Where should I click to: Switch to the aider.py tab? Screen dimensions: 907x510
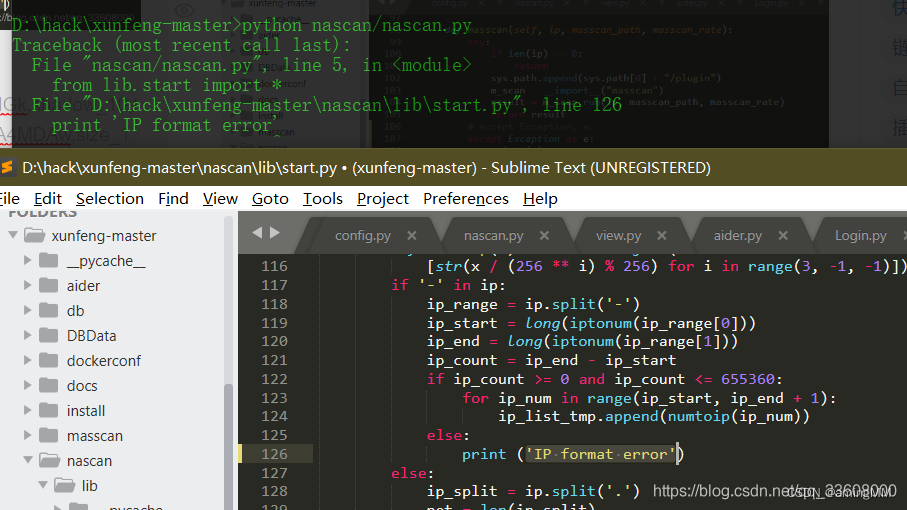pyautogui.click(x=738, y=235)
